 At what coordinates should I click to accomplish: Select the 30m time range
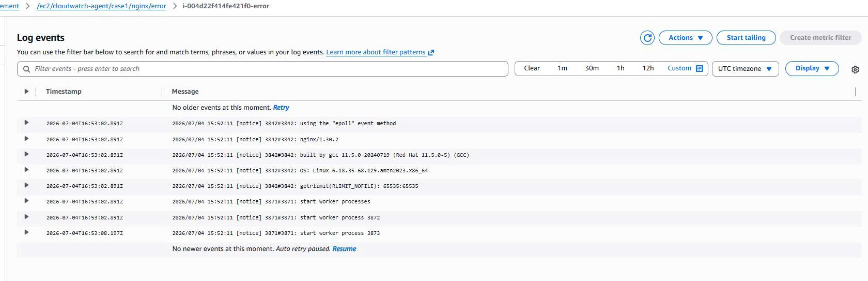click(x=592, y=68)
